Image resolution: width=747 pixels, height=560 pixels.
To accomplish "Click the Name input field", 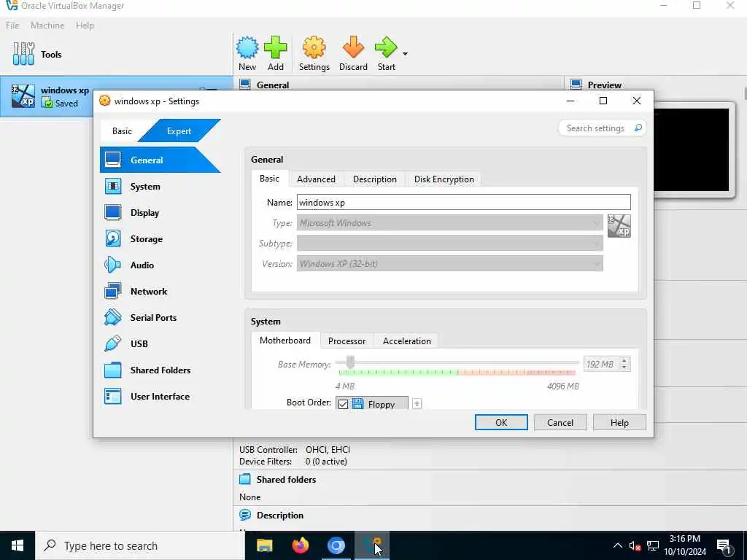I will [463, 203].
